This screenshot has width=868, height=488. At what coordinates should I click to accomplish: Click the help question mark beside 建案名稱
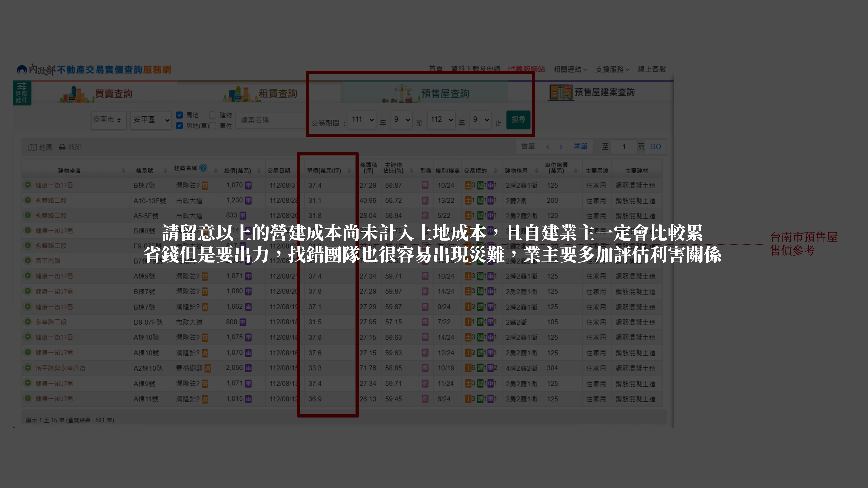[203, 168]
